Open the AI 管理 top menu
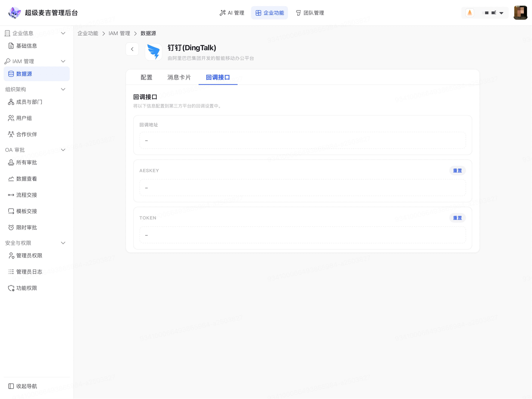The width and height of the screenshot is (532, 399). pyautogui.click(x=232, y=13)
